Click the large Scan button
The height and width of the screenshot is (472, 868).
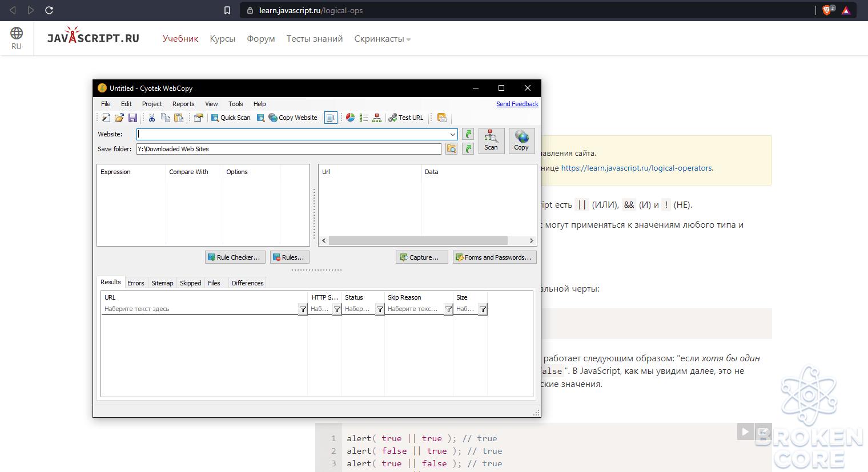coord(491,140)
